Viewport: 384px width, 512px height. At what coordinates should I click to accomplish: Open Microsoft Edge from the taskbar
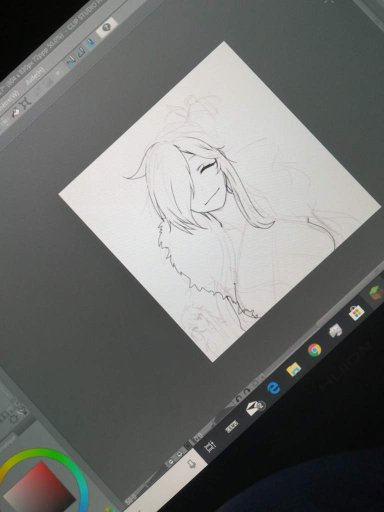coord(274,388)
